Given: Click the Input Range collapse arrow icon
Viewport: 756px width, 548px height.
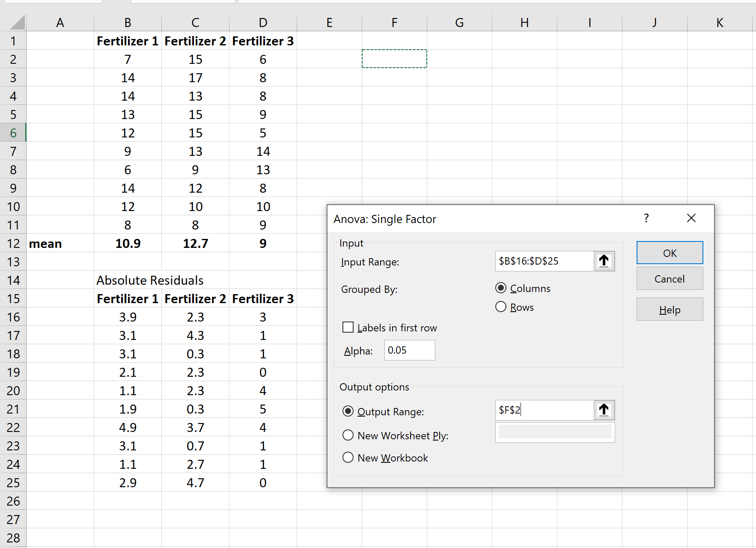Looking at the screenshot, I should 604,261.
